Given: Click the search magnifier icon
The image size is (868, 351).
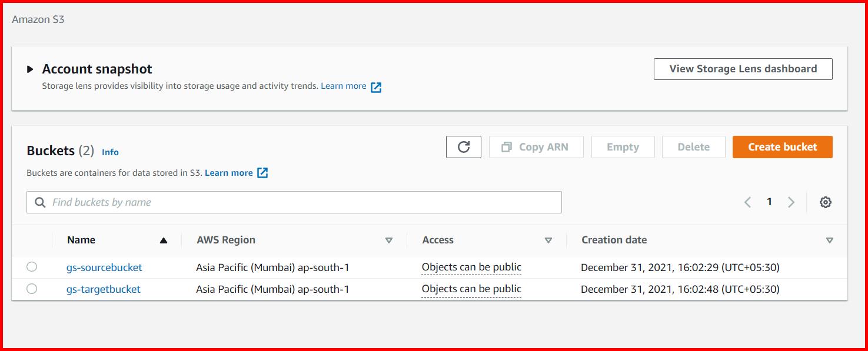Looking at the screenshot, I should [39, 202].
